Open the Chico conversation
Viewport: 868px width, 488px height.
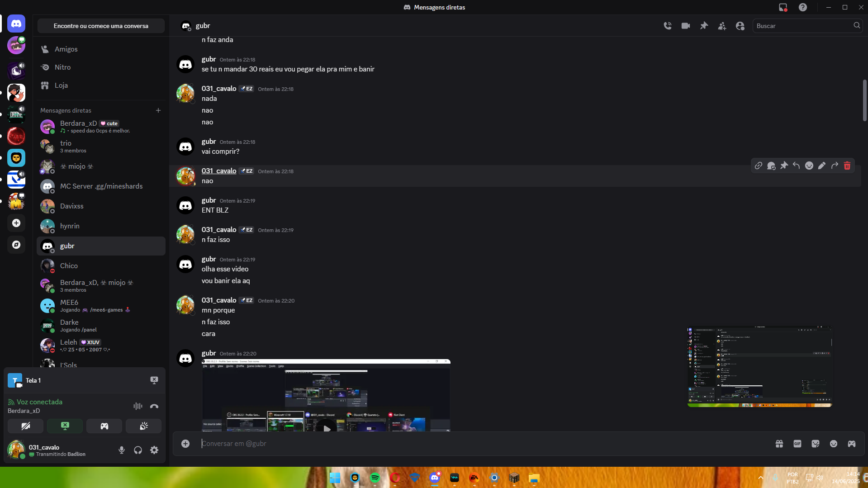(101, 266)
